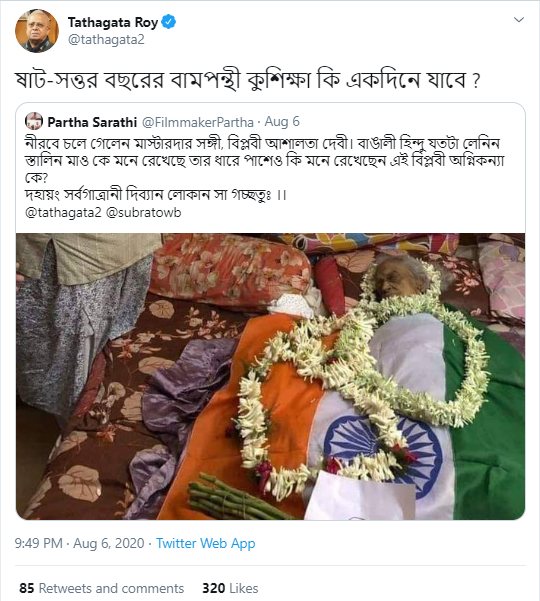540x601 pixels.
Task: Follow the @subratowb mention
Action: 143,213
